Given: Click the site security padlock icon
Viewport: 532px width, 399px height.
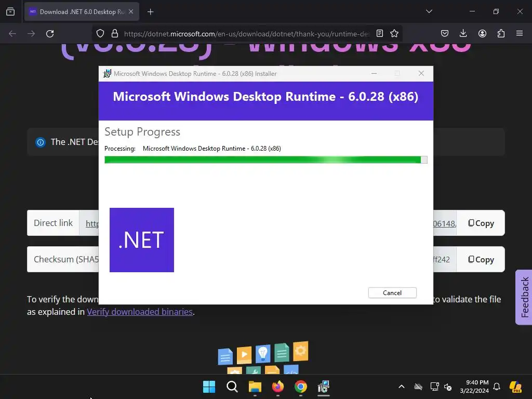Looking at the screenshot, I should click(x=115, y=34).
